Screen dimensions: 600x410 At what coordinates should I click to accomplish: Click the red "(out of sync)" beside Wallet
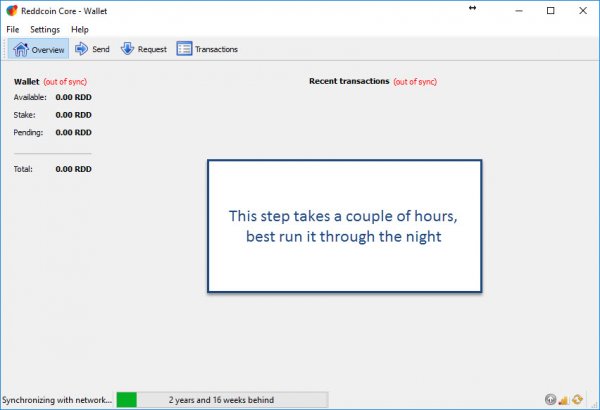point(65,82)
